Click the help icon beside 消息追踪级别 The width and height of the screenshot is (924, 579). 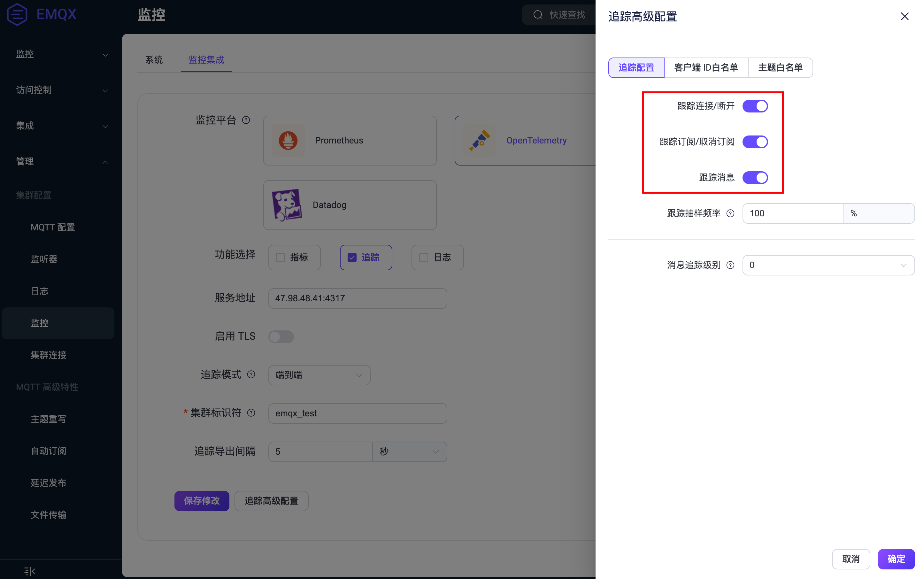(730, 265)
